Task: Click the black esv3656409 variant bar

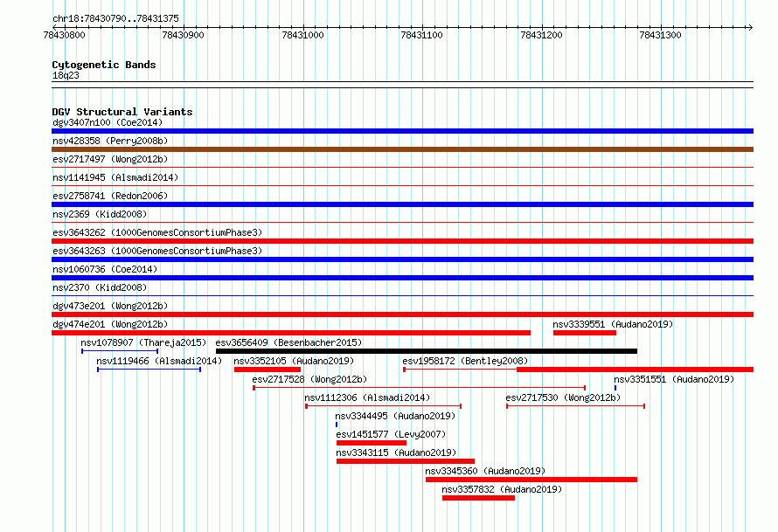Action: (x=427, y=351)
